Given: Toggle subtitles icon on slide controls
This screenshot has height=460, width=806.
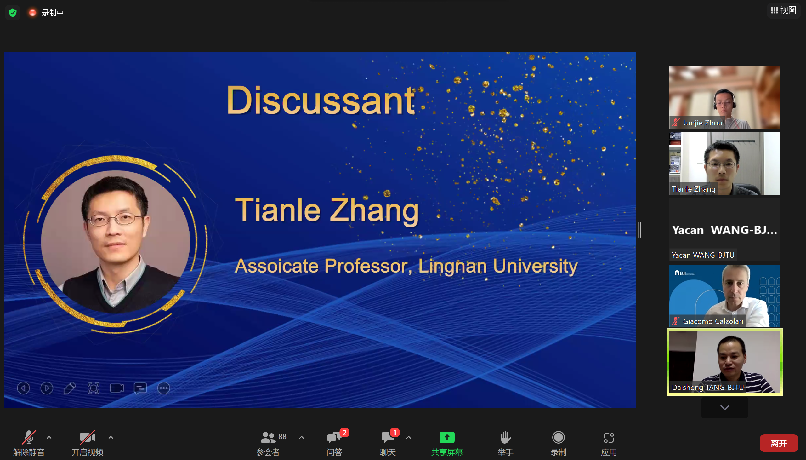Looking at the screenshot, I should tap(140, 388).
